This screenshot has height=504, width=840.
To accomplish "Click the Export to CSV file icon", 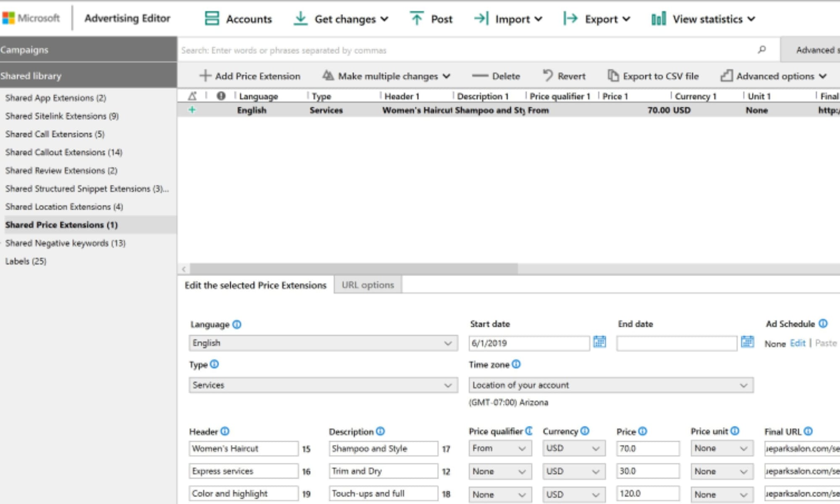I will [613, 76].
